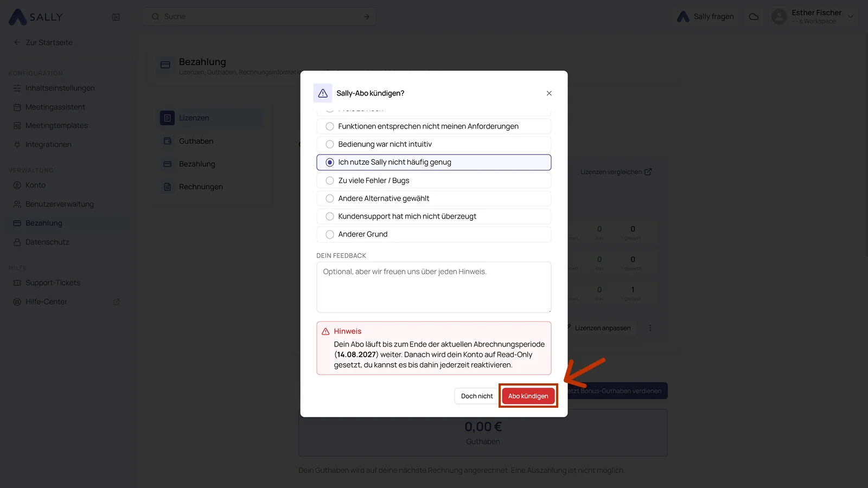Click the cloud icon in header
868x488 pixels.
tap(754, 17)
